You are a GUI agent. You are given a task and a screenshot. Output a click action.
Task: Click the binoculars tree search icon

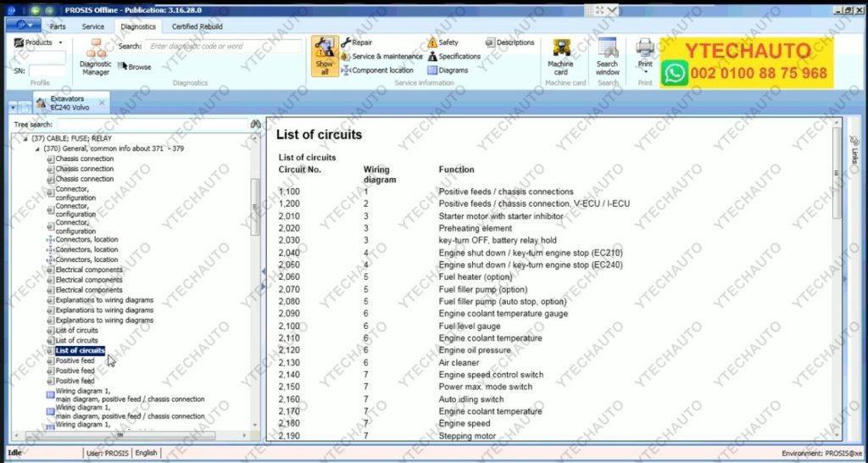click(254, 125)
